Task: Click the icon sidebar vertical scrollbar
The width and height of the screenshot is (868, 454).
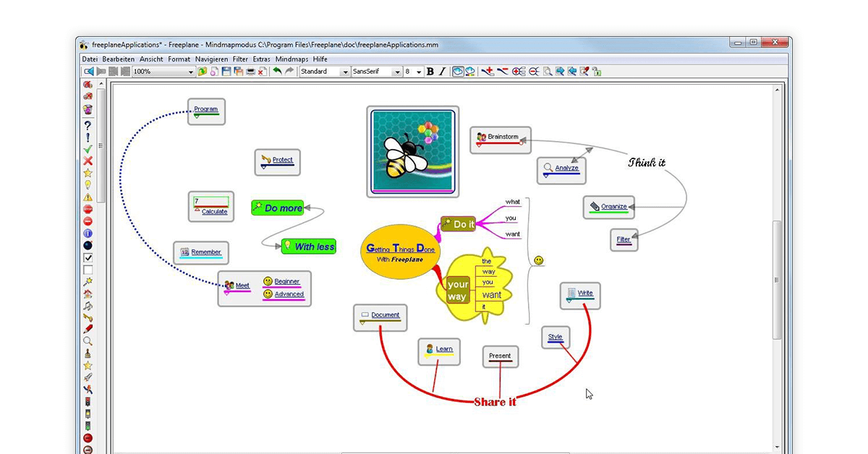Action: coord(101,145)
